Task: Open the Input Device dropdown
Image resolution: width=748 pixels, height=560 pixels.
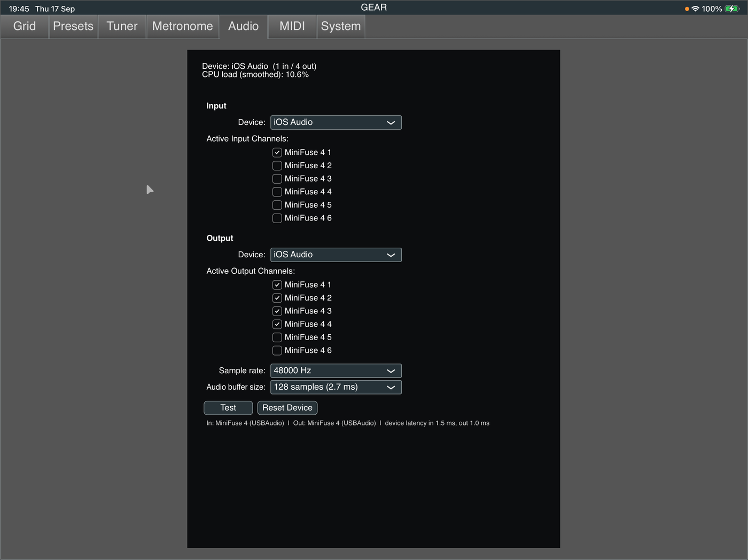Action: coord(336,122)
